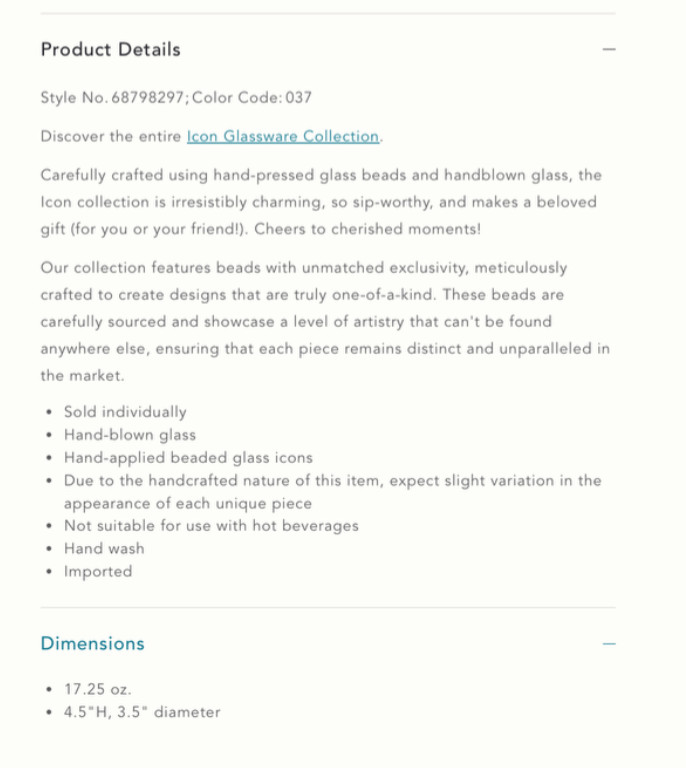This screenshot has width=686, height=768.
Task: Click the Style No. 68798297 text
Action: [x=113, y=98]
